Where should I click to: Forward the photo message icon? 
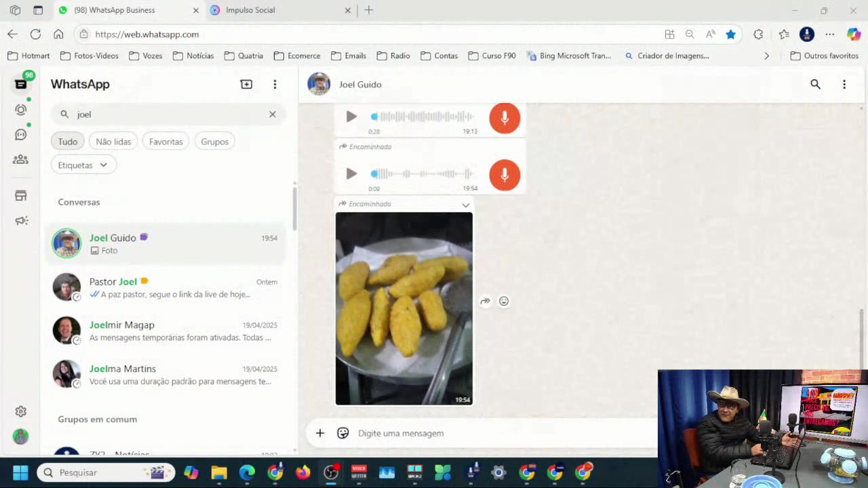click(x=485, y=302)
